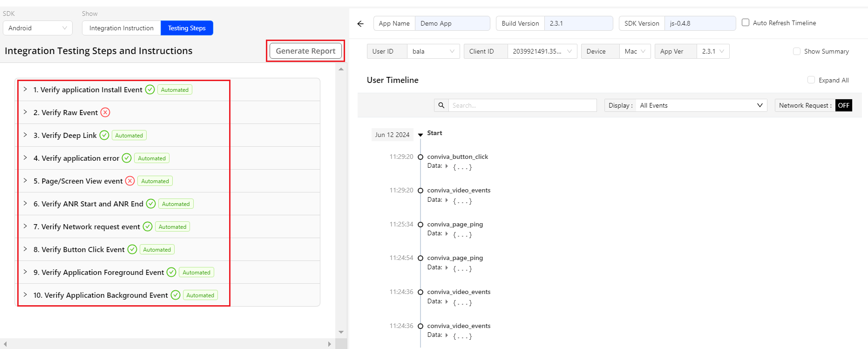This screenshot has height=349, width=868.
Task: Click the 11:24:54 conviva_page_ping event name
Action: [x=455, y=258]
